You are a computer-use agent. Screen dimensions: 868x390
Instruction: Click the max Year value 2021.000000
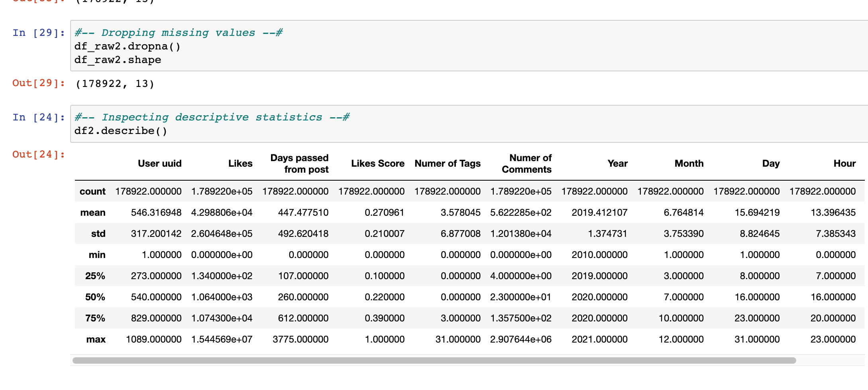[599, 339]
